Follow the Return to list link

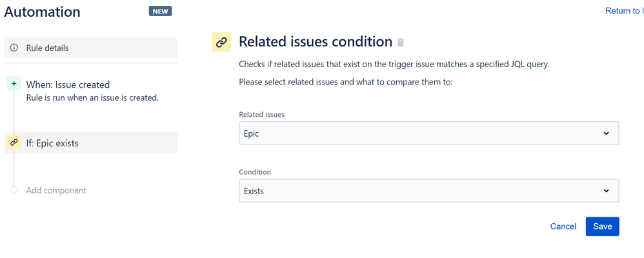point(623,11)
